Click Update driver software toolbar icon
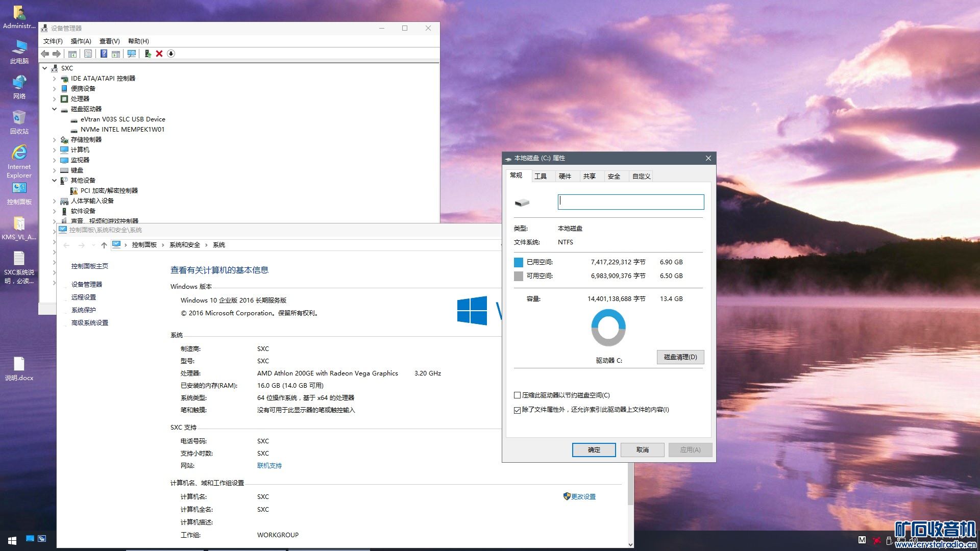This screenshot has height=551, width=980. [148, 54]
